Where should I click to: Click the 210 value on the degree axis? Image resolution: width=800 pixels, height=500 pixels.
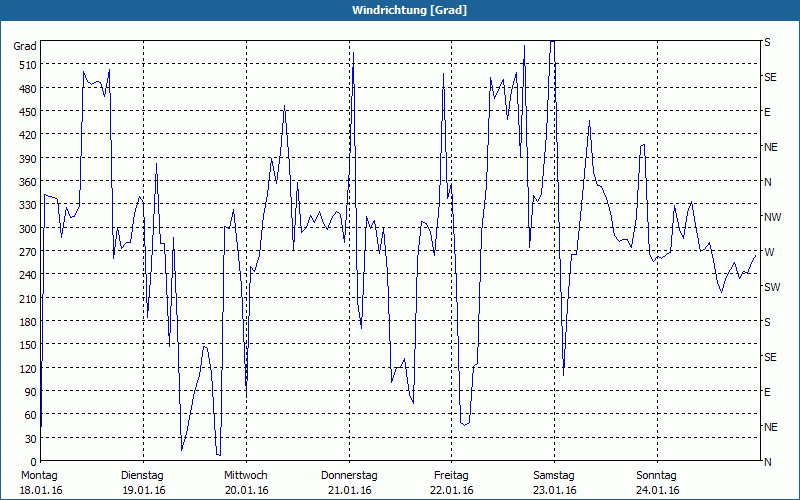27,299
